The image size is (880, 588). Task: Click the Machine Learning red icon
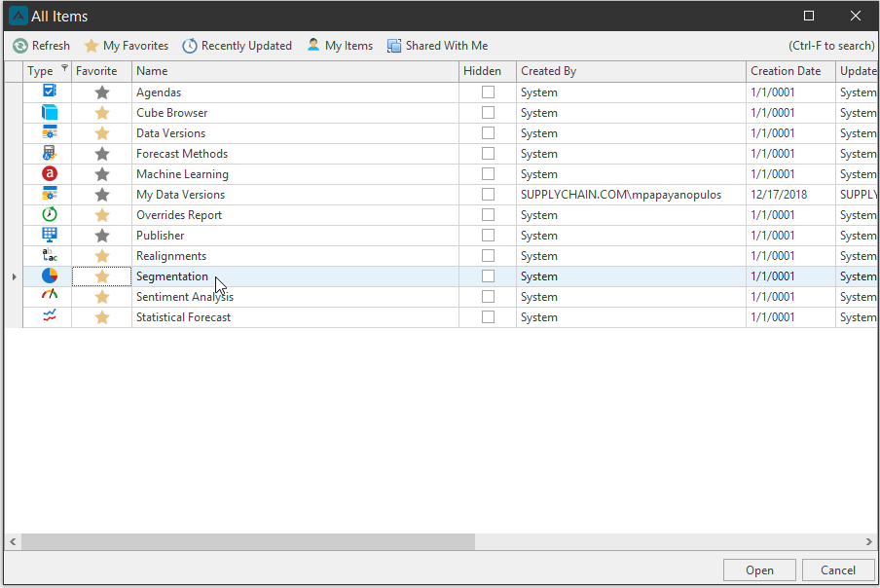click(x=50, y=173)
